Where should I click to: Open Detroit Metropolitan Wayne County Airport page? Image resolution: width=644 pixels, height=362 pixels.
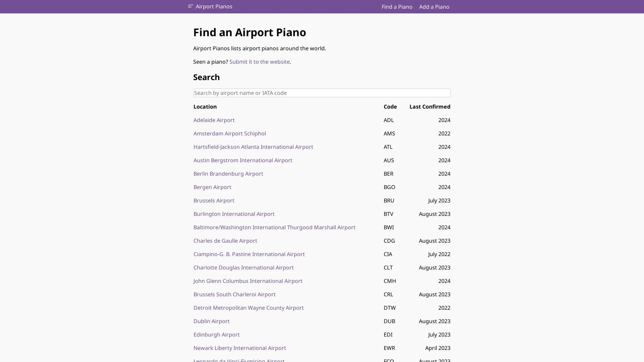click(x=248, y=308)
